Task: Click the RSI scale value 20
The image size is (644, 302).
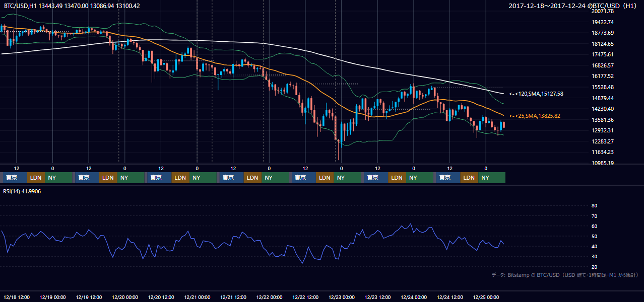Action: (594, 267)
